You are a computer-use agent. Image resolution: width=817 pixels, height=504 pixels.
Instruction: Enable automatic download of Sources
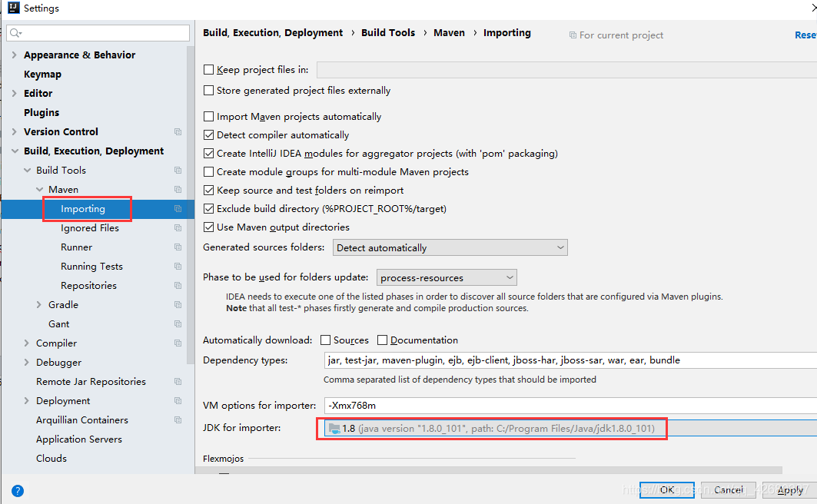325,340
